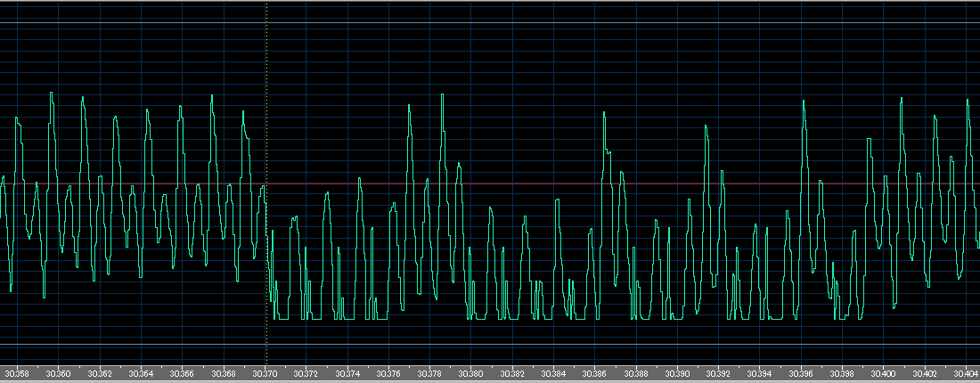
Task: Click the 30.368 time ruler label
Action: 224,373
